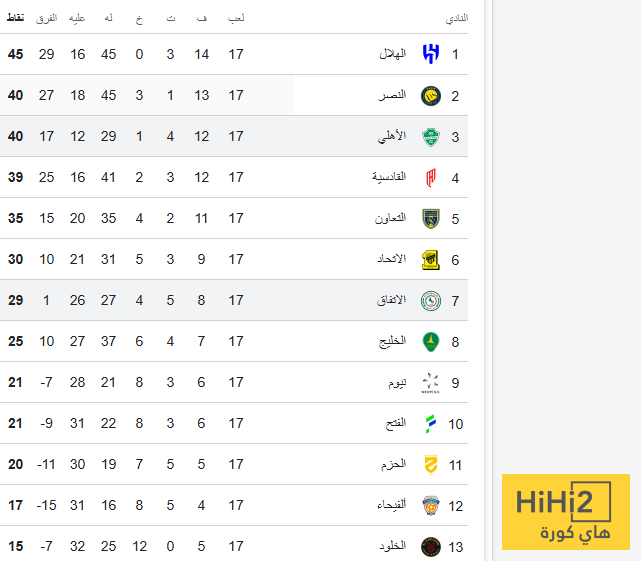Open the النصر team name link

tap(391, 95)
